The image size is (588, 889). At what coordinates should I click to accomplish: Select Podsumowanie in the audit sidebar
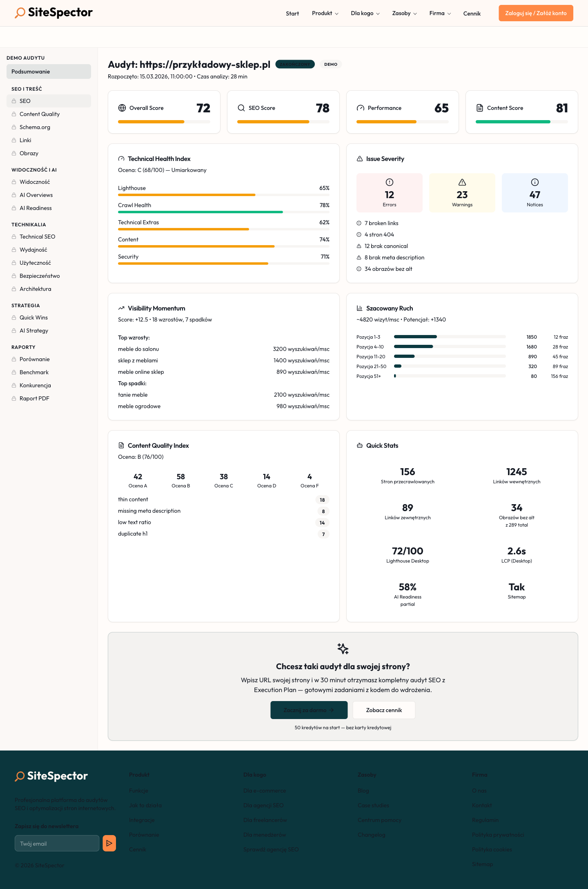[49, 71]
